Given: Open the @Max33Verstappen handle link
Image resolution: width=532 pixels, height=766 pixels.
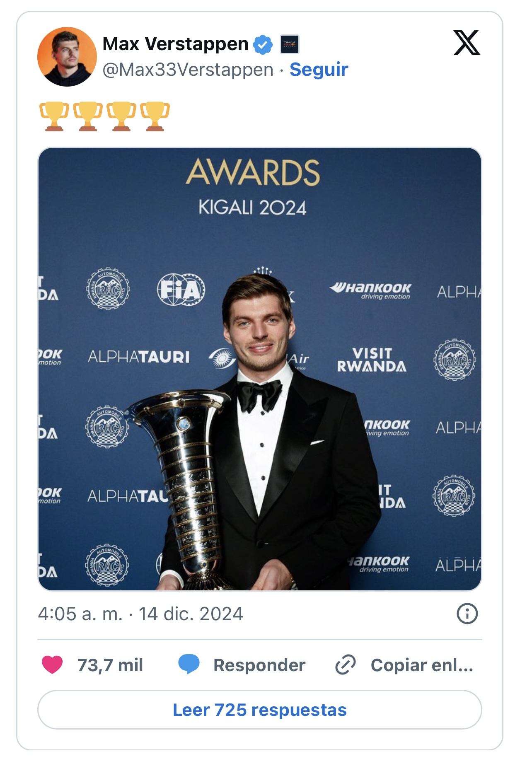Looking at the screenshot, I should (188, 70).
